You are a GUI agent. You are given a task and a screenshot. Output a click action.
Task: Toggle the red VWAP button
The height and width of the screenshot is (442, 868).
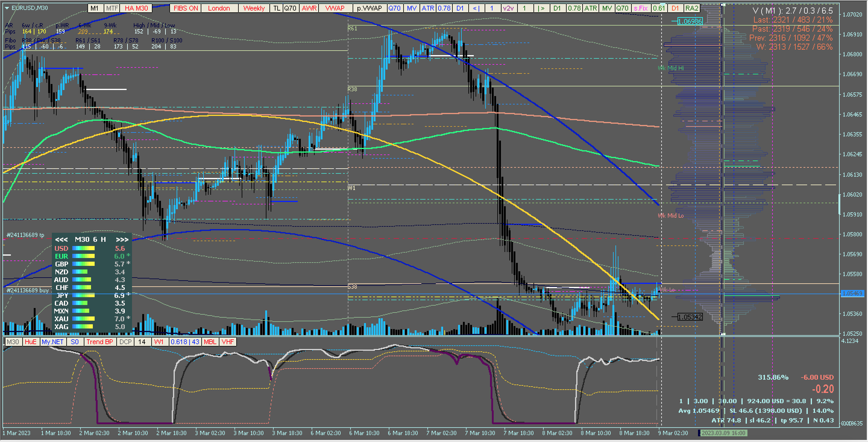pyautogui.click(x=335, y=8)
